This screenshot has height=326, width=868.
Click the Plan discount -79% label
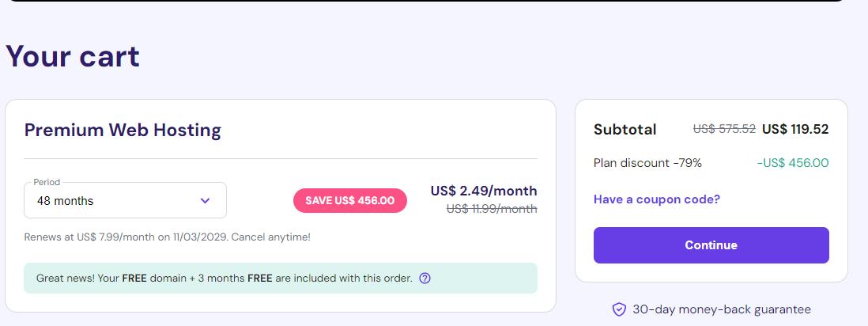647,163
